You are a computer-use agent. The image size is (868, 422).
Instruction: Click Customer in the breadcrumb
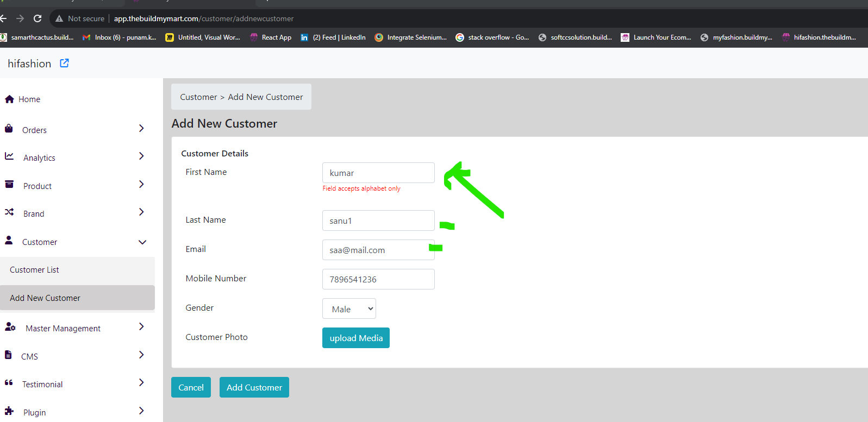(198, 97)
